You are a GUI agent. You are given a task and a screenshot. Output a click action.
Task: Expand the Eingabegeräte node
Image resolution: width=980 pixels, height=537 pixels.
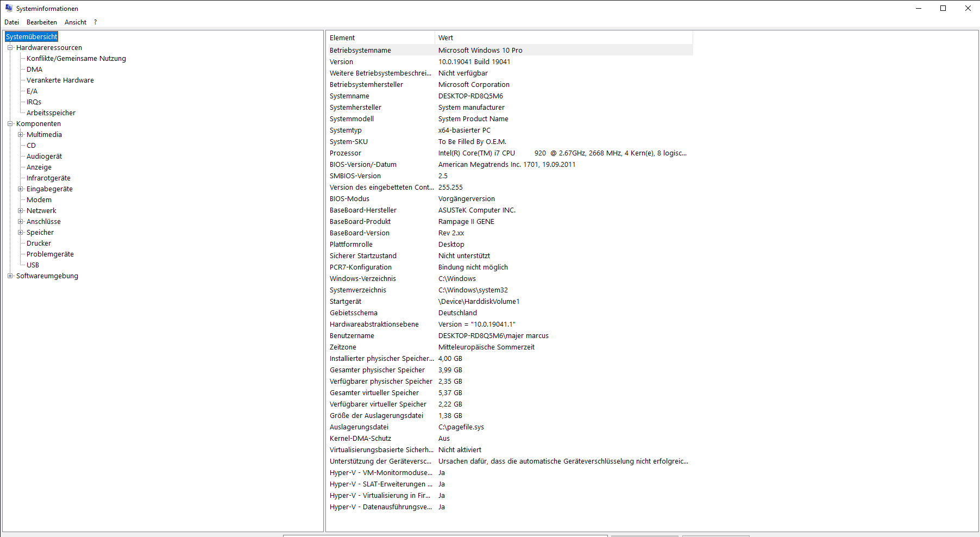[x=20, y=189]
